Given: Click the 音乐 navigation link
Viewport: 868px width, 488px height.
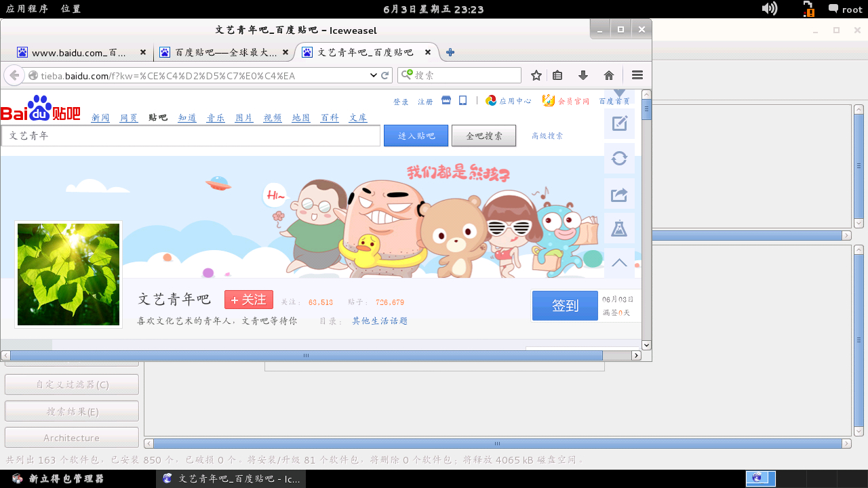Looking at the screenshot, I should pyautogui.click(x=216, y=118).
